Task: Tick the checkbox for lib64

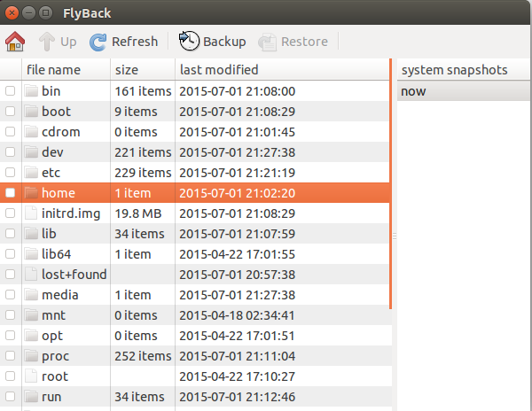Action: (x=10, y=254)
